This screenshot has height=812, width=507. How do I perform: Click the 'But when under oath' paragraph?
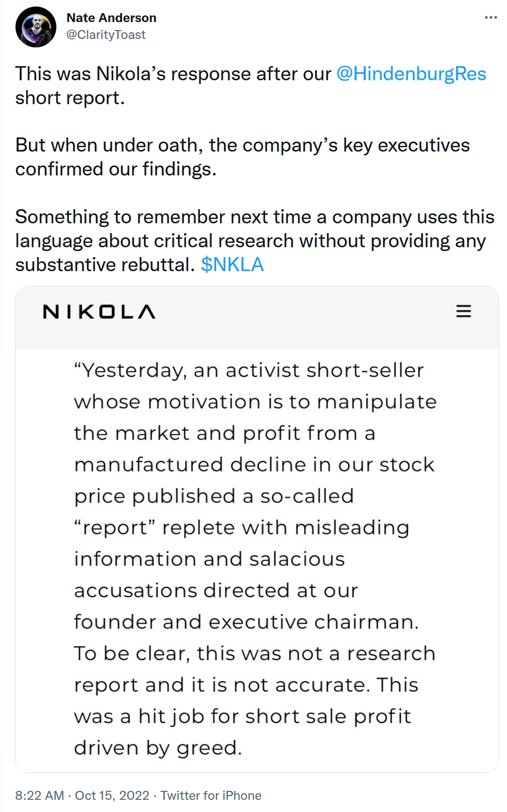(x=242, y=157)
